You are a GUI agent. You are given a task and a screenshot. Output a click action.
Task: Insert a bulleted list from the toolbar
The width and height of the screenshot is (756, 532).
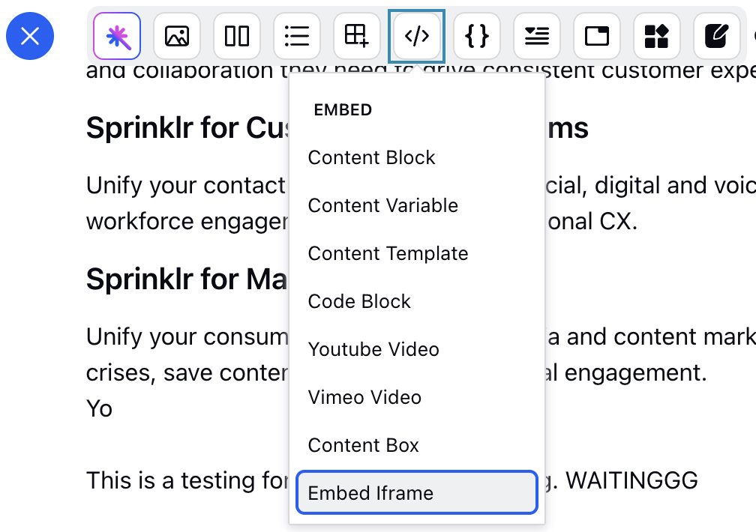click(297, 36)
